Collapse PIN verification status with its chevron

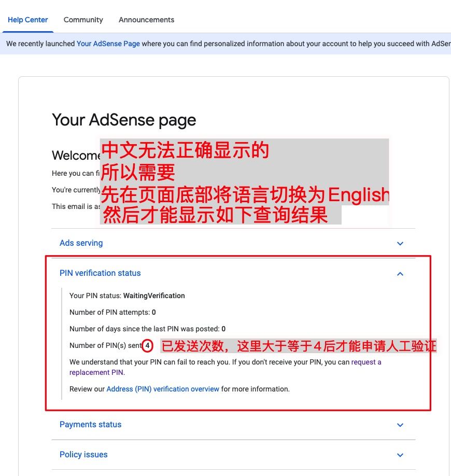[x=400, y=274]
